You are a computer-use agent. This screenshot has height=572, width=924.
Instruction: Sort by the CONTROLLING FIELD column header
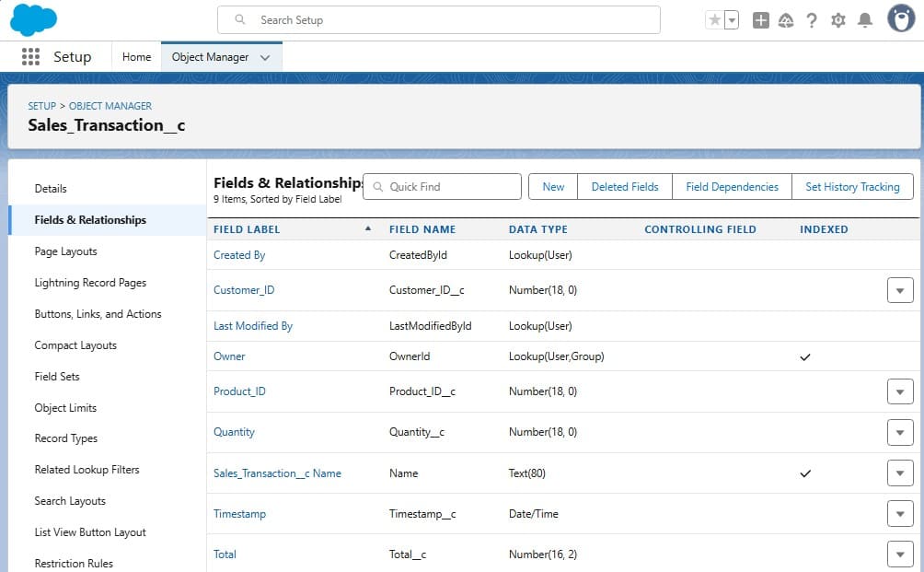pyautogui.click(x=700, y=229)
